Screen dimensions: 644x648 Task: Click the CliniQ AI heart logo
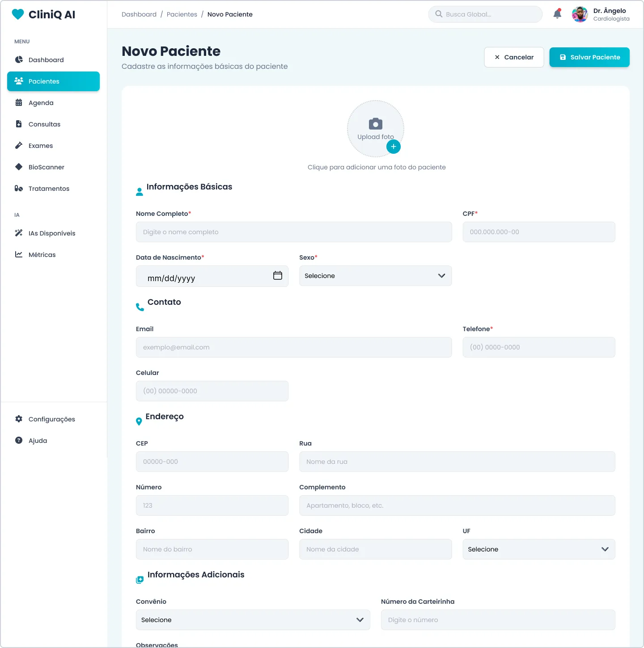click(18, 14)
